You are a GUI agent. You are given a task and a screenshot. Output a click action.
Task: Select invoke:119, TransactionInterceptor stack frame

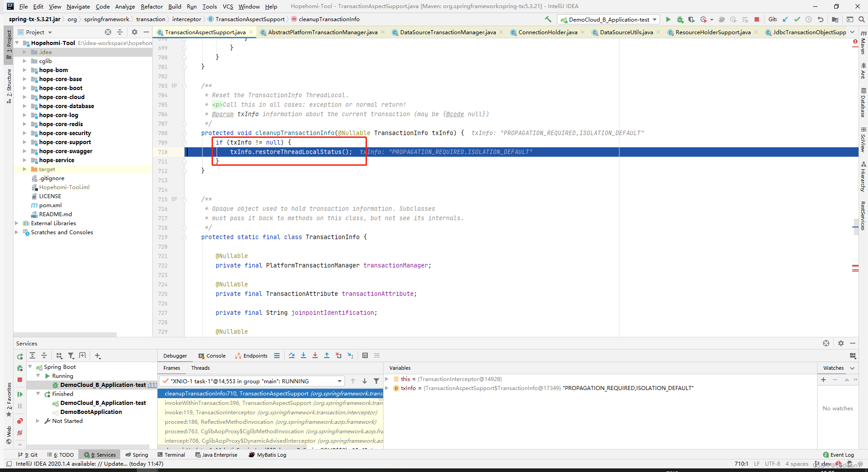point(271,413)
